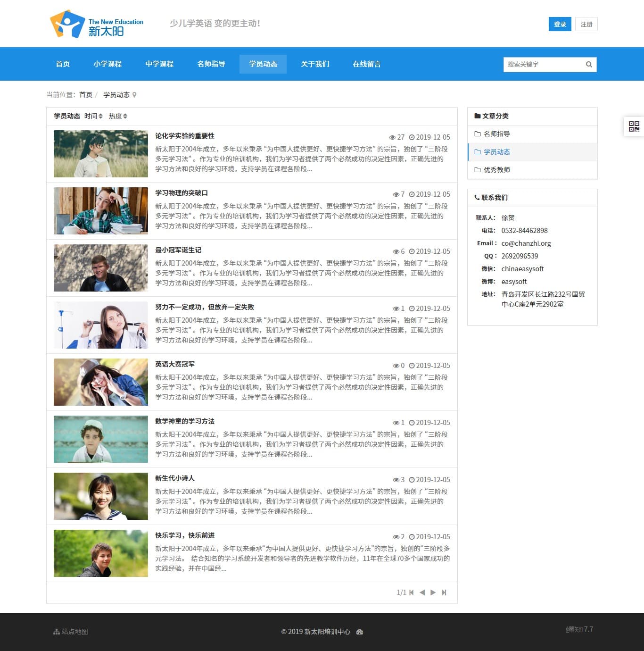Viewport: 644px width, 651px height.
Task: Open article 快乐学习，快乐前进
Action: coord(185,535)
